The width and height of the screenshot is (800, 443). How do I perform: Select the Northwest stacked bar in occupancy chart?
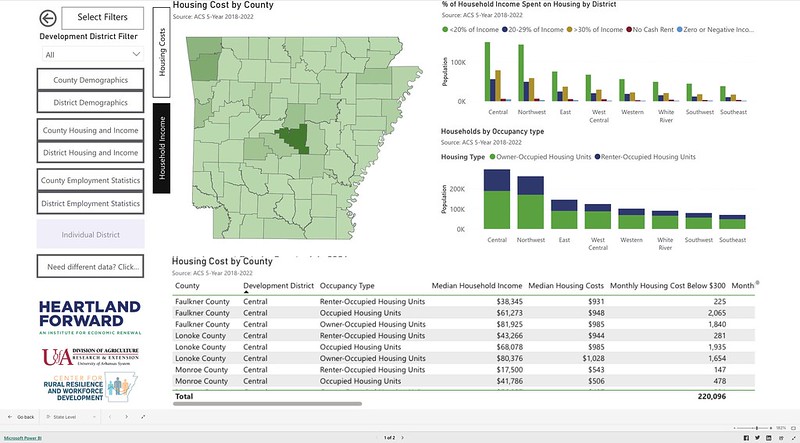(531, 203)
